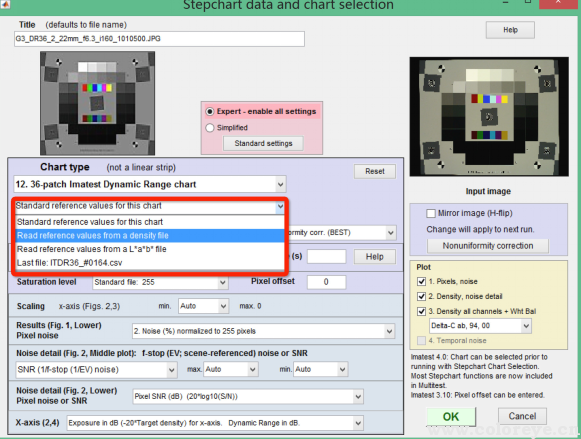Click the Input image thumbnail preview
This screenshot has width=581, height=439.
[489, 117]
